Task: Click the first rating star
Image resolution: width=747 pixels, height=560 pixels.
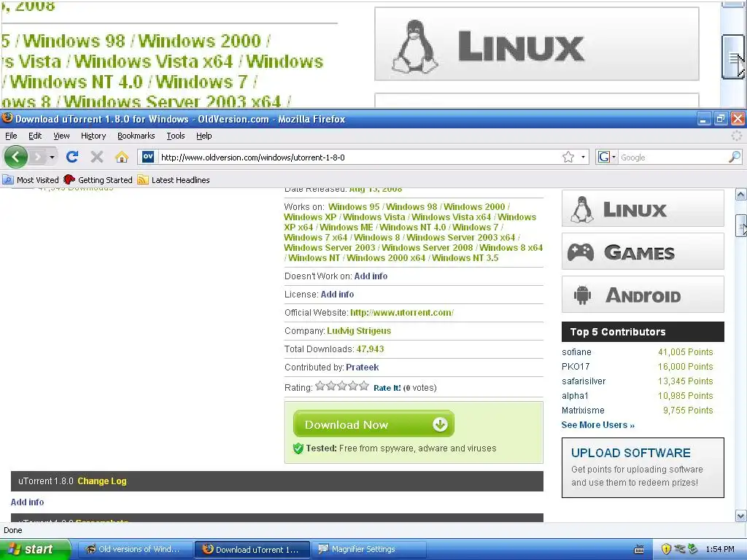Action: click(x=320, y=386)
